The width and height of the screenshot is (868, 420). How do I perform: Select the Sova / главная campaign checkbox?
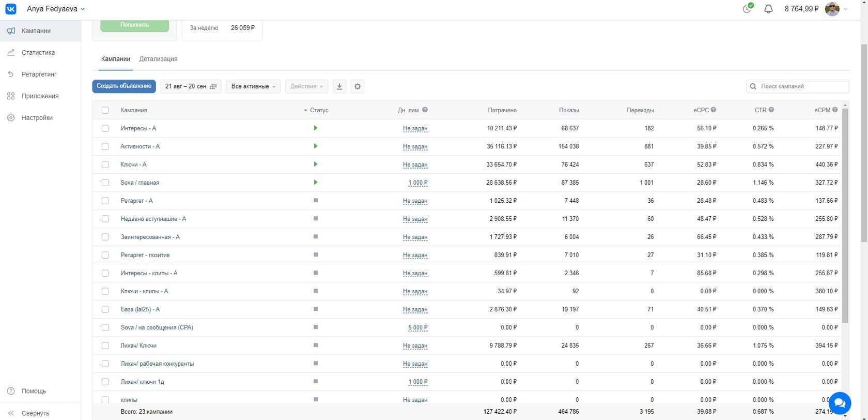(105, 183)
